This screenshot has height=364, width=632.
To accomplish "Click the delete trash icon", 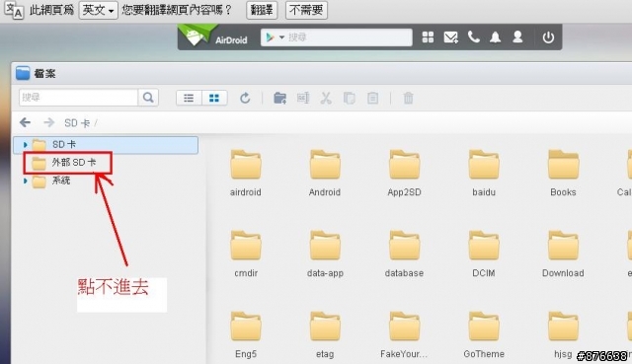I will point(408,98).
